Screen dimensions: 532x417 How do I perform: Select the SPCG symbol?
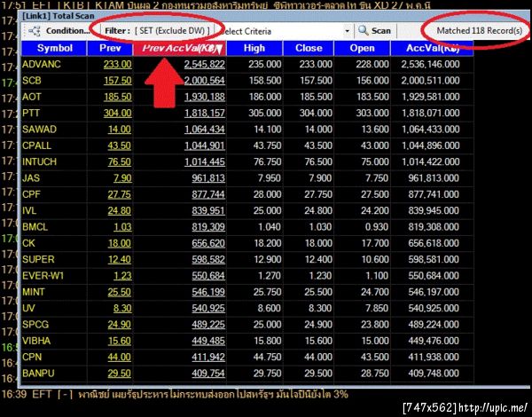(35, 325)
